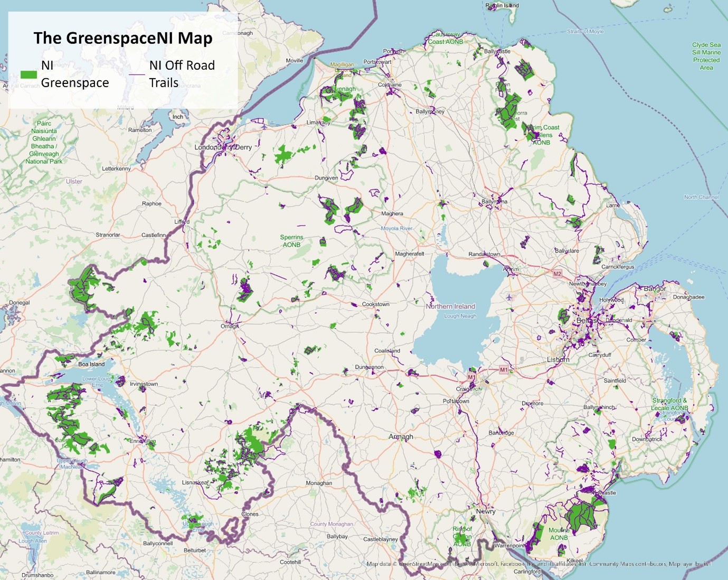Viewport: 728px width, 580px height.
Task: Click the M1 motorway shield beside Craigavon
Action: click(x=471, y=377)
